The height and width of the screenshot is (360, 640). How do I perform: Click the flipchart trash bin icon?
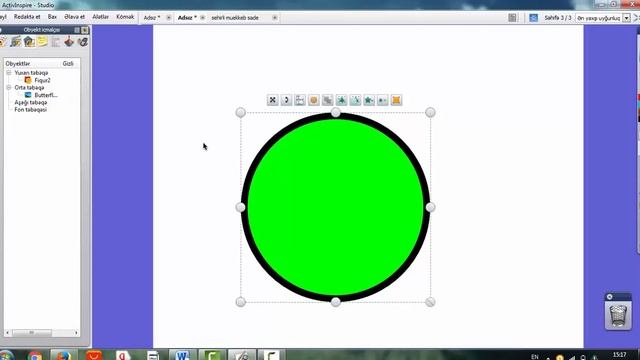pyautogui.click(x=618, y=315)
